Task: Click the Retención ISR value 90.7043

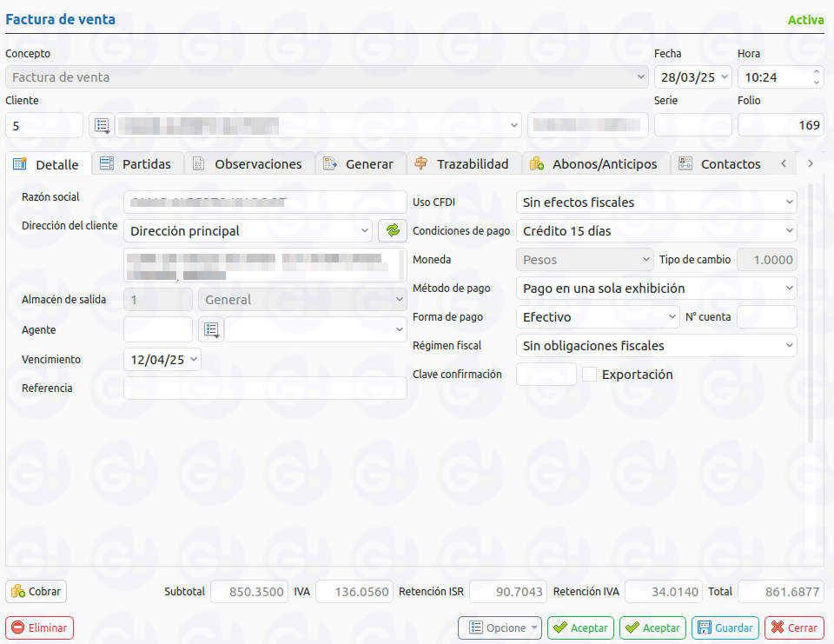Action: point(508,592)
